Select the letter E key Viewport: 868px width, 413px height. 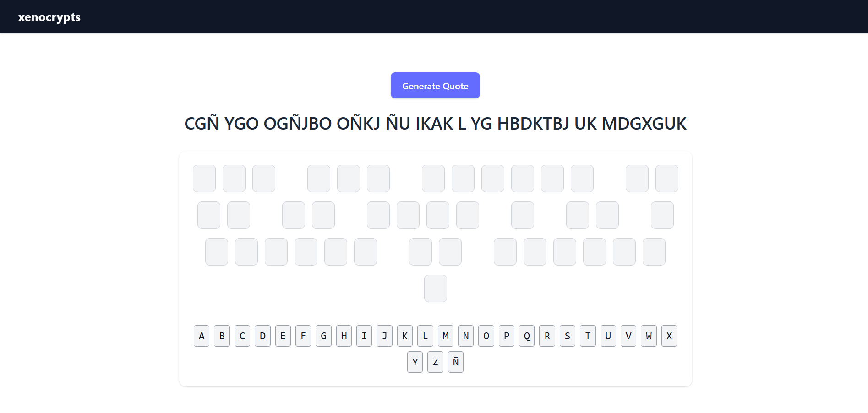(x=283, y=336)
